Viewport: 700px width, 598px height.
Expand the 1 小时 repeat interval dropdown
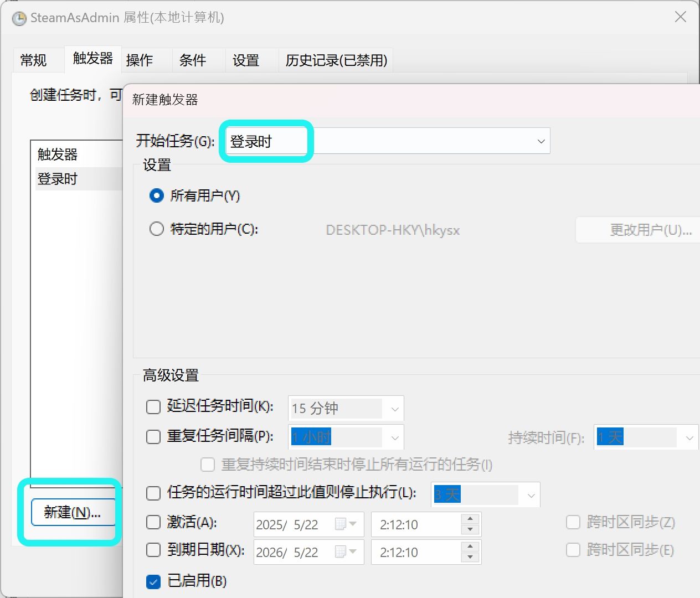[395, 437]
